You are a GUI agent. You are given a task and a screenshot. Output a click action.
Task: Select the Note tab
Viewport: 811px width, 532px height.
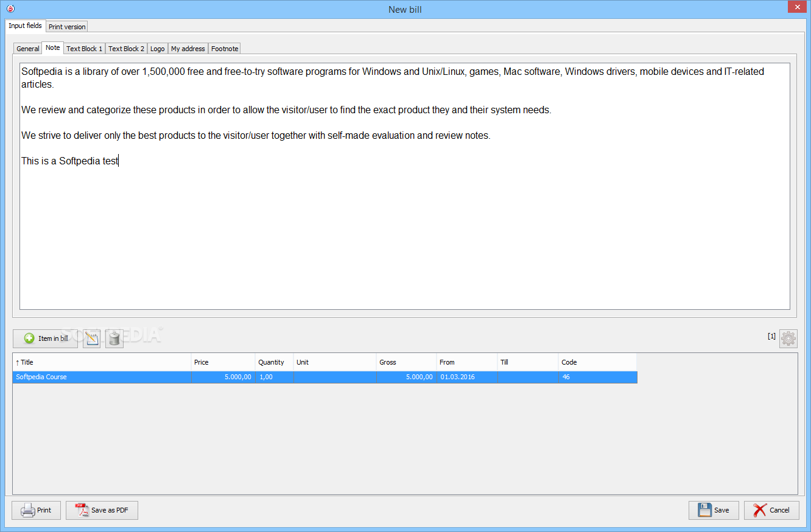[53, 47]
